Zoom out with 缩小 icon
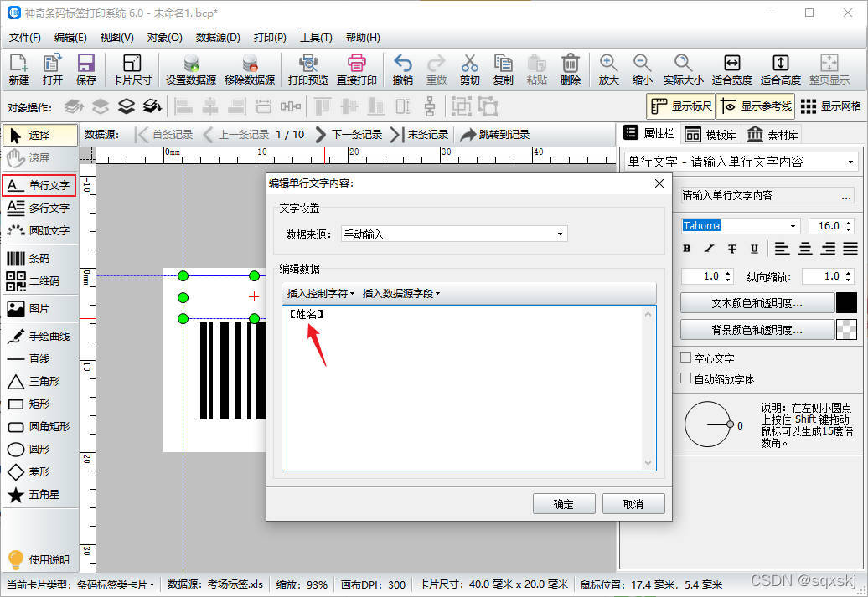The height and width of the screenshot is (597, 868). pyautogui.click(x=642, y=69)
